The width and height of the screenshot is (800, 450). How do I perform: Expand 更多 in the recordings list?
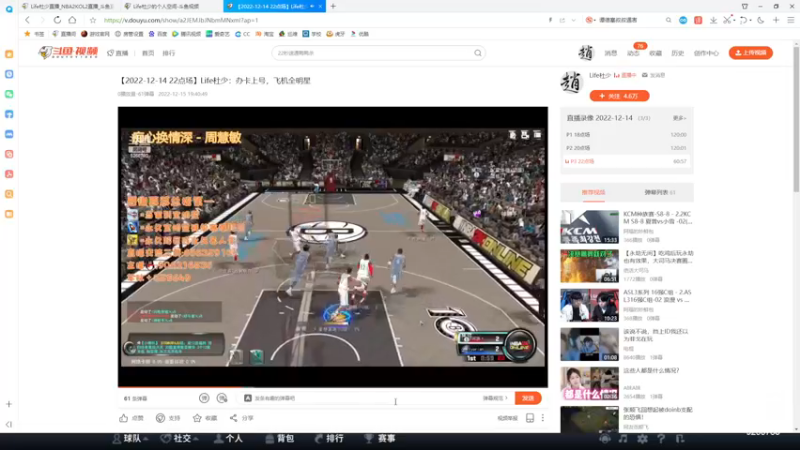[x=680, y=118]
